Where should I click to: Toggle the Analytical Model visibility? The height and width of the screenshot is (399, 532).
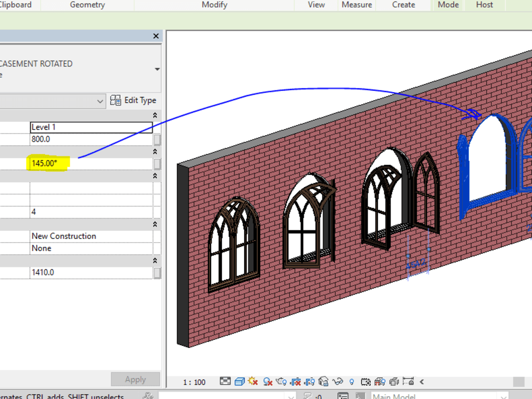tap(380, 381)
